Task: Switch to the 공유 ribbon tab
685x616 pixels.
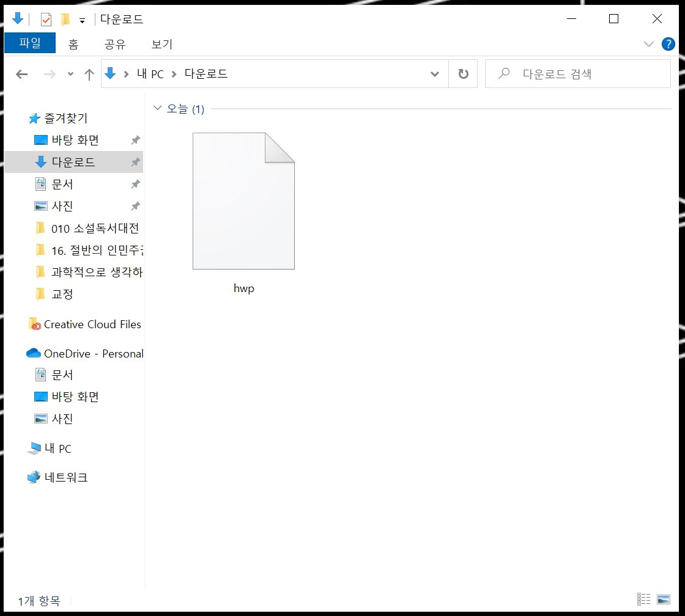Action: click(x=114, y=44)
